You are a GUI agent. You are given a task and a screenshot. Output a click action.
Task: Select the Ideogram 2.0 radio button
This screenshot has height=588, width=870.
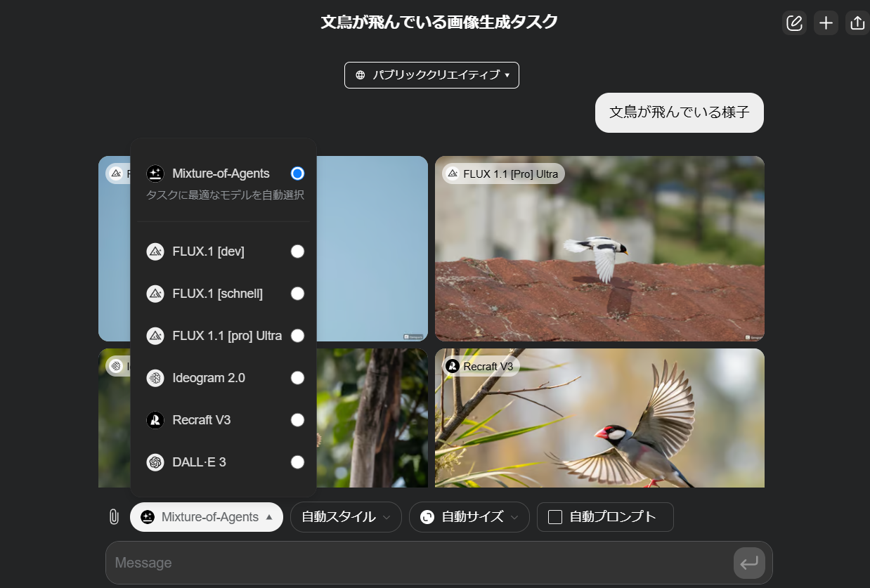(297, 378)
